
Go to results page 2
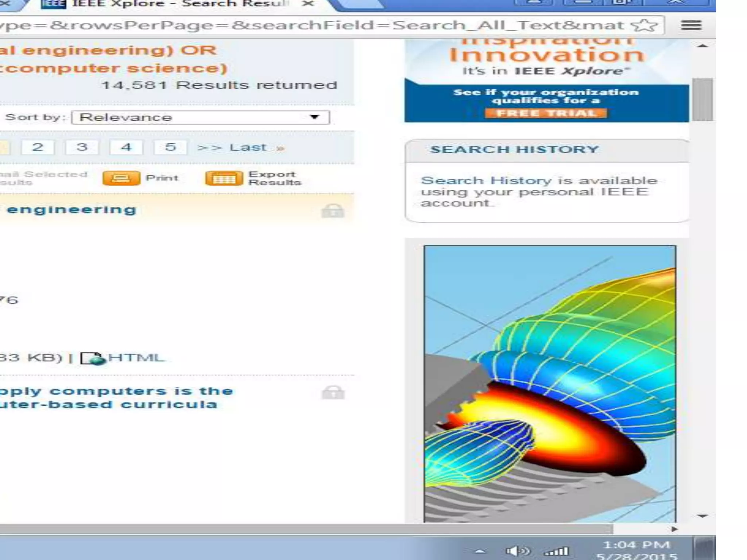[38, 147]
